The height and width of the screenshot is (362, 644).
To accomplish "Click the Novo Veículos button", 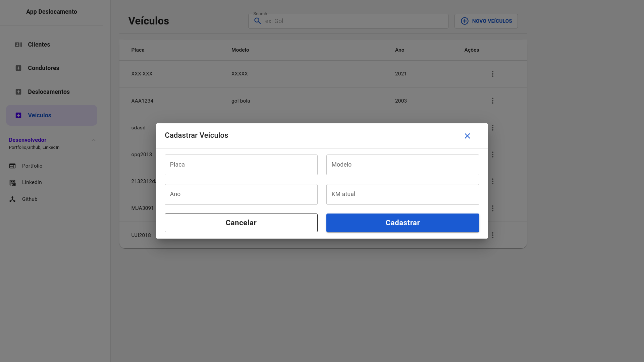I will point(486,21).
